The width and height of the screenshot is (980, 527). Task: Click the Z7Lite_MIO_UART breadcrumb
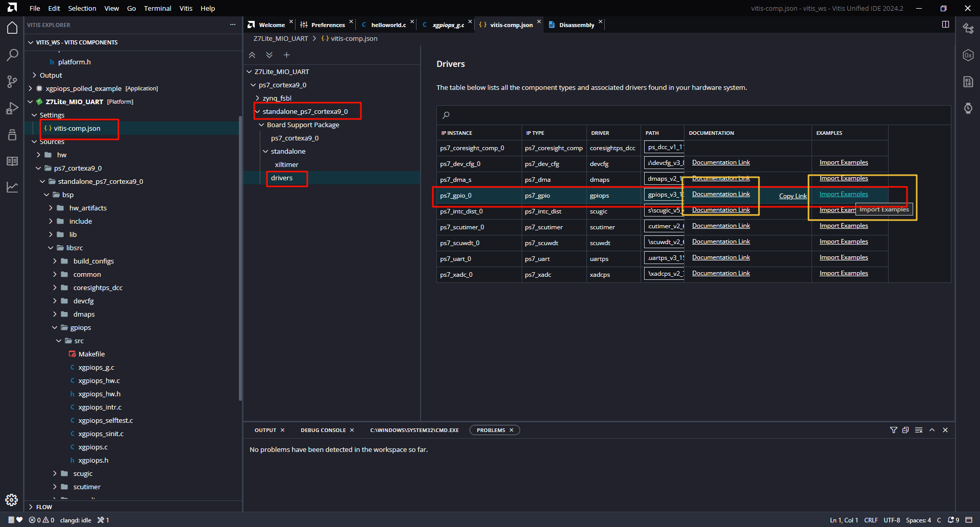coord(281,38)
